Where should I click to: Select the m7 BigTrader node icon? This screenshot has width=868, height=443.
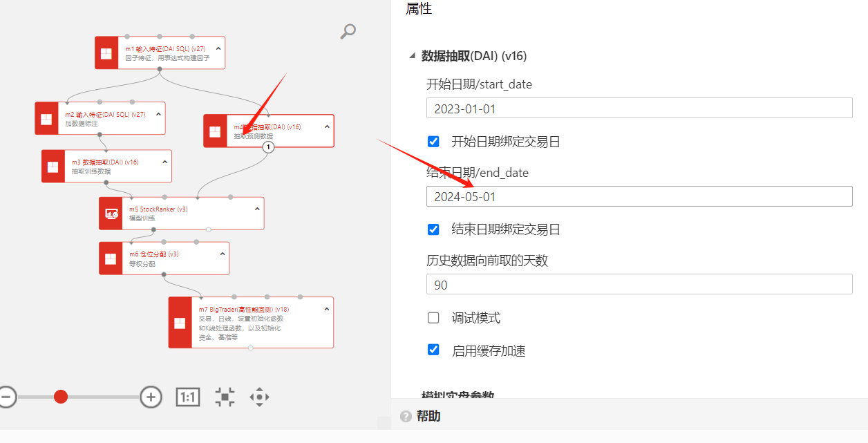[x=180, y=323]
